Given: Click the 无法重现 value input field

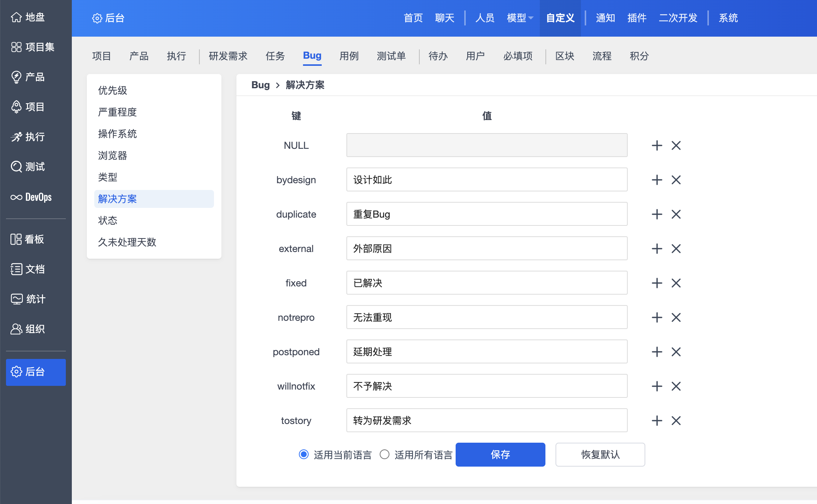Looking at the screenshot, I should pyautogui.click(x=486, y=317).
